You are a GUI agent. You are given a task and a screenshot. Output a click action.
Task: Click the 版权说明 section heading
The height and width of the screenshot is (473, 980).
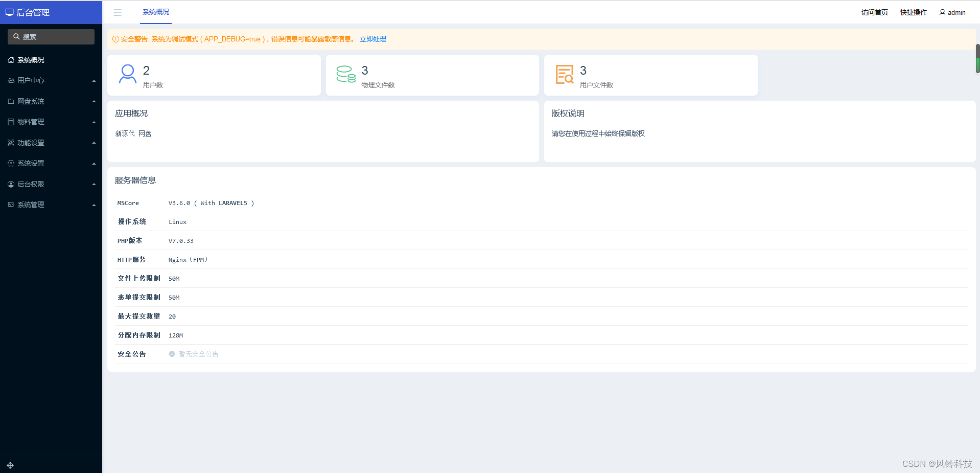[x=568, y=114]
